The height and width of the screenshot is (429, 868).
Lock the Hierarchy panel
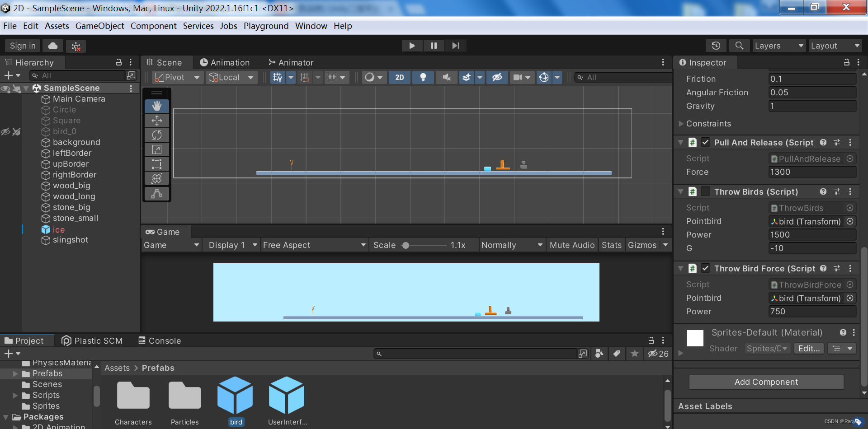(119, 62)
